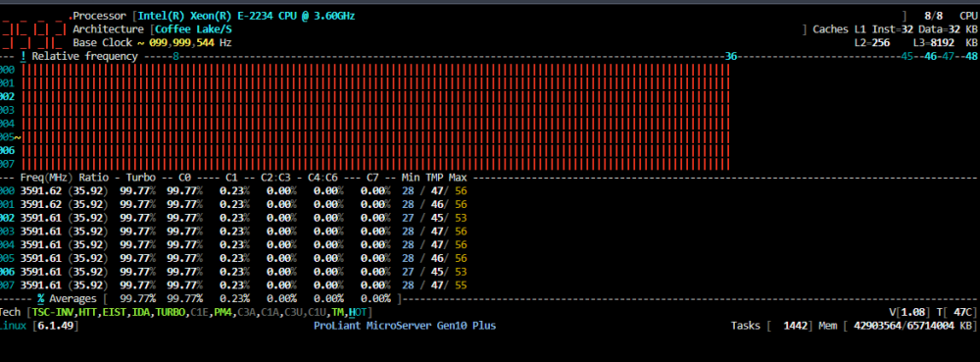Click the Averages C1 value 0.23%

pos(234,299)
